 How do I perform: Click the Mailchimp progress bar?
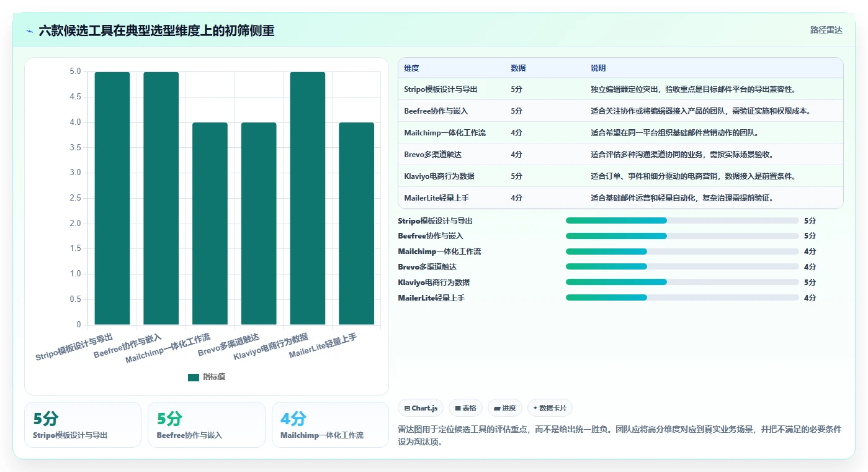682,252
